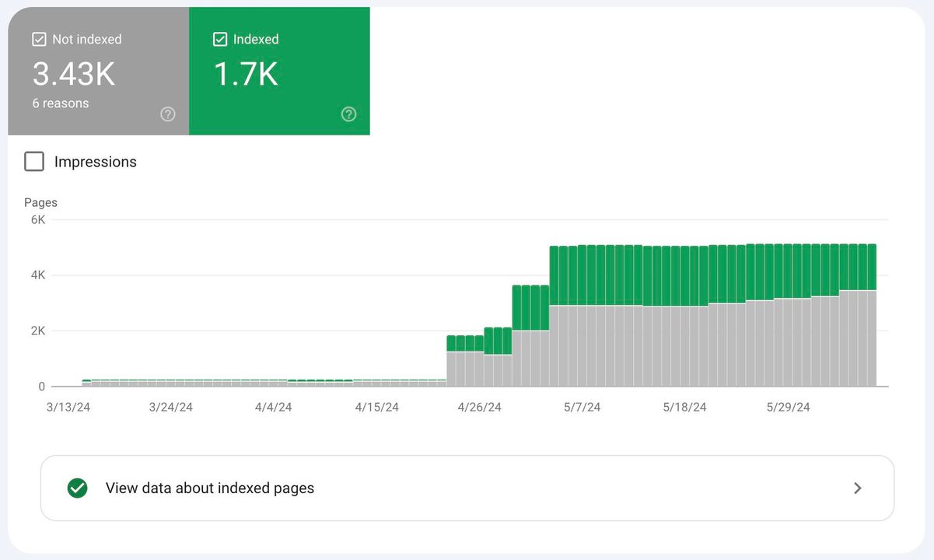934x560 pixels.
Task: Click the 3/13/24 date axis label
Action: click(68, 408)
